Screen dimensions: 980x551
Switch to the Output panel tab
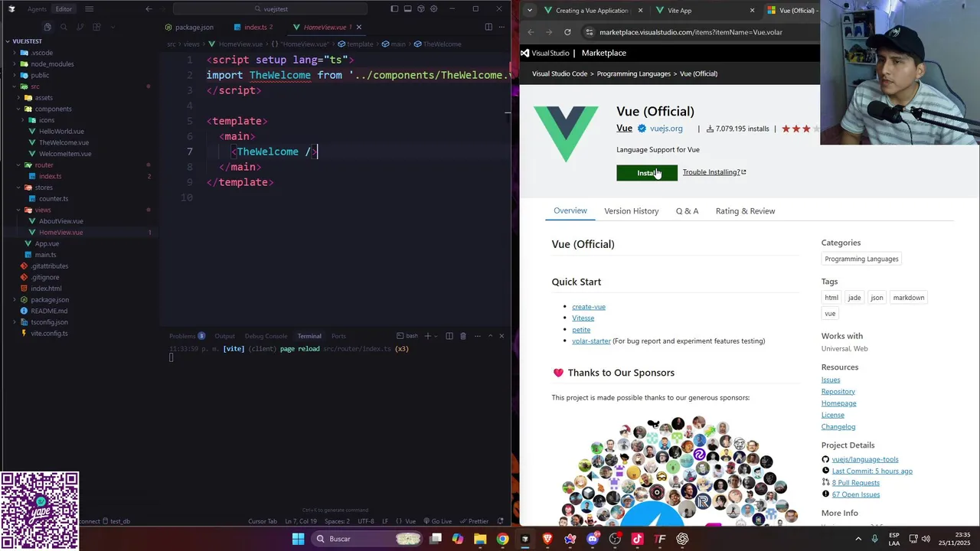click(x=224, y=336)
